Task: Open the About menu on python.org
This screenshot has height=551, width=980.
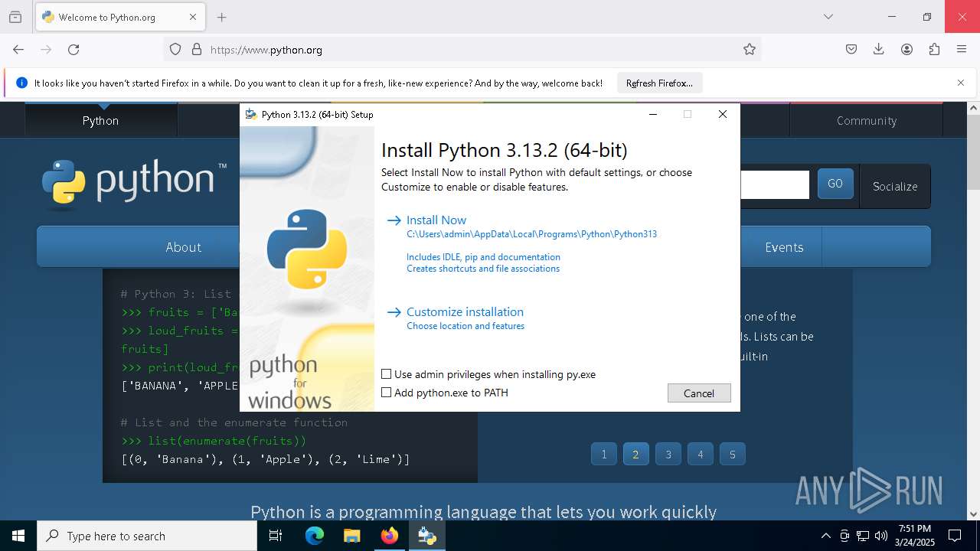Action: [184, 247]
